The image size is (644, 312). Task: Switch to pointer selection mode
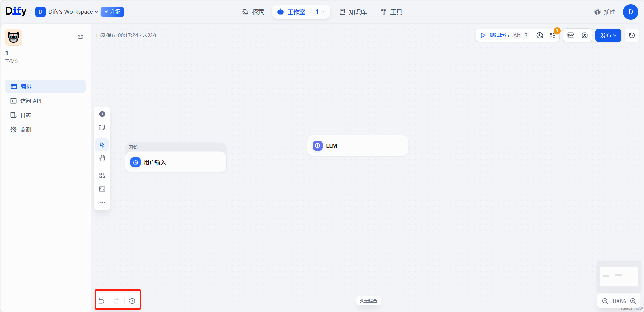click(x=102, y=145)
